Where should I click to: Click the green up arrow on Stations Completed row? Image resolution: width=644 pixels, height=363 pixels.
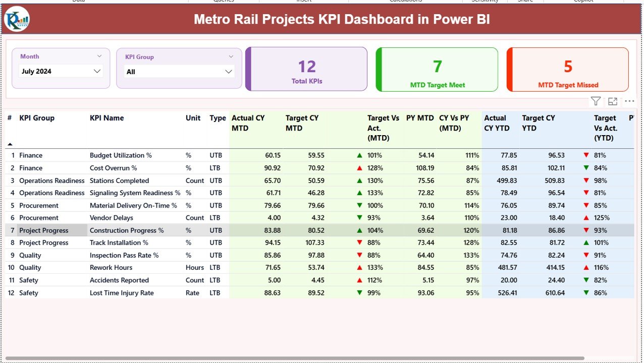[x=359, y=180]
